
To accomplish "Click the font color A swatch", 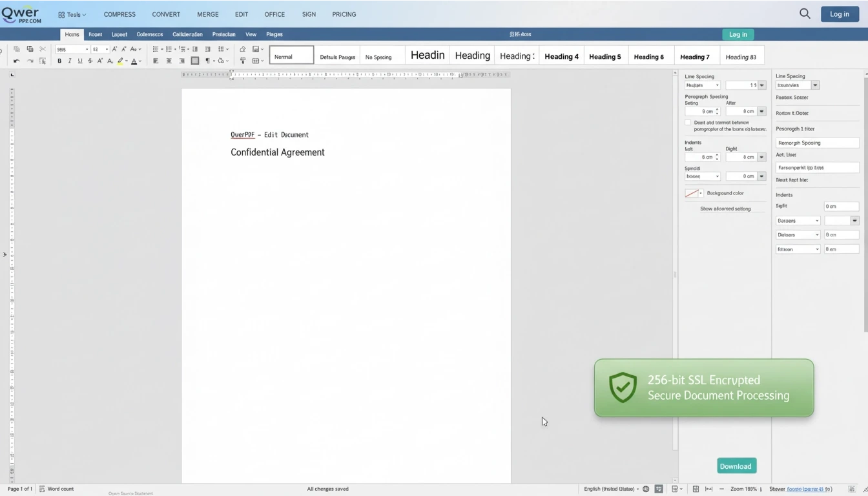I will (134, 61).
